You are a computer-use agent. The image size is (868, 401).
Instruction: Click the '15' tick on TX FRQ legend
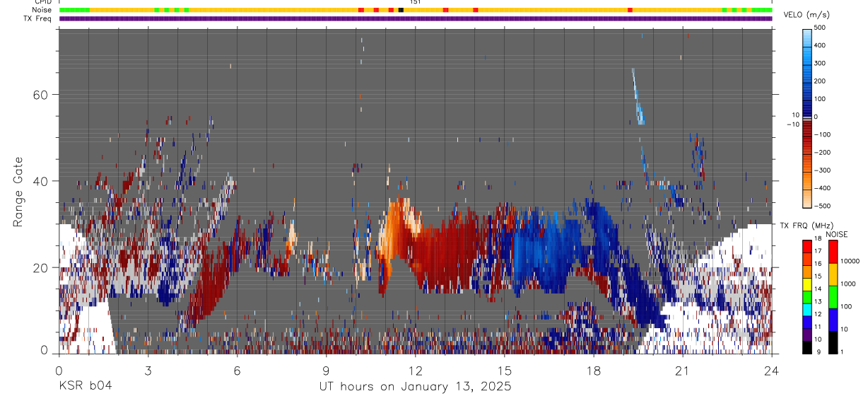tap(819, 277)
